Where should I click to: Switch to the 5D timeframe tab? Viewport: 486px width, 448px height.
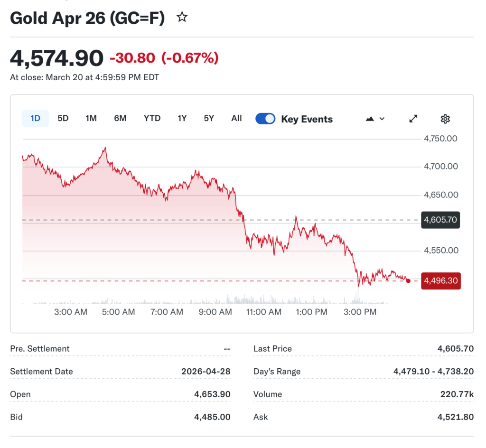[x=63, y=118]
